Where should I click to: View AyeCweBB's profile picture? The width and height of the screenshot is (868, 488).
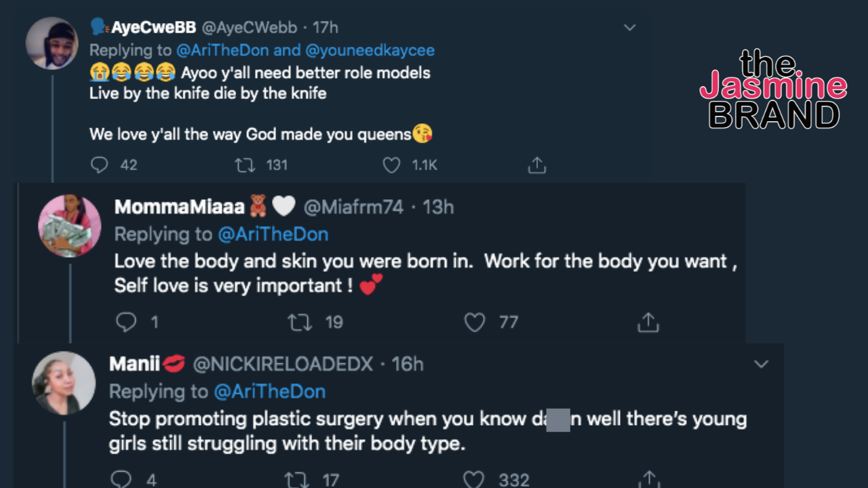pos(52,43)
